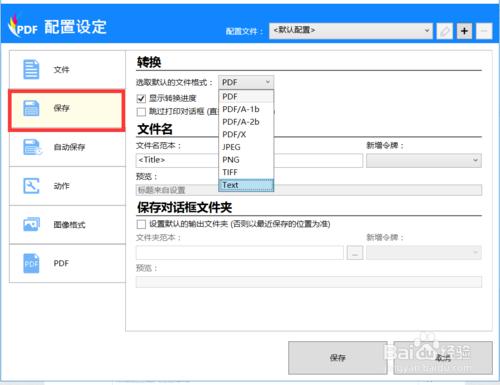
Task: Select the 保存 sidebar section
Action: point(67,109)
